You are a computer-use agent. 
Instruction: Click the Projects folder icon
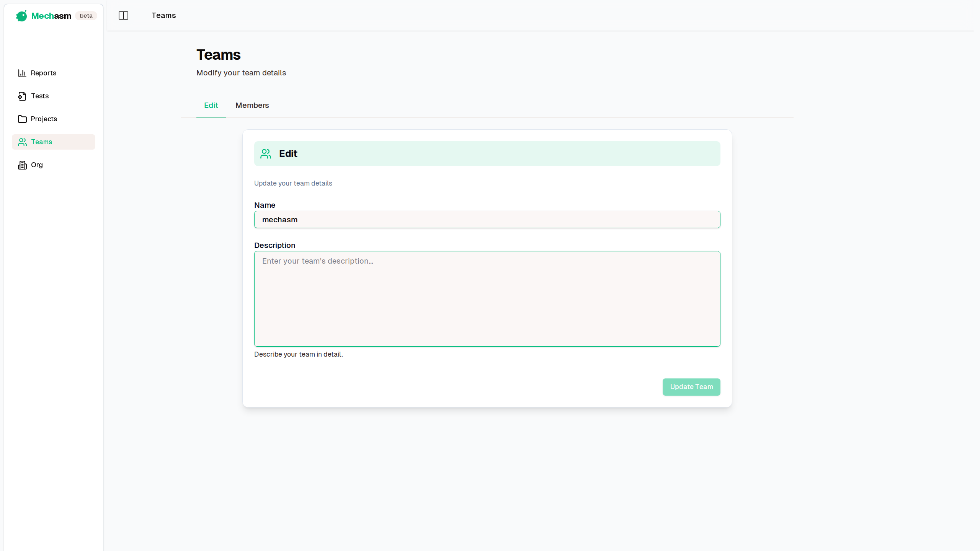(22, 119)
